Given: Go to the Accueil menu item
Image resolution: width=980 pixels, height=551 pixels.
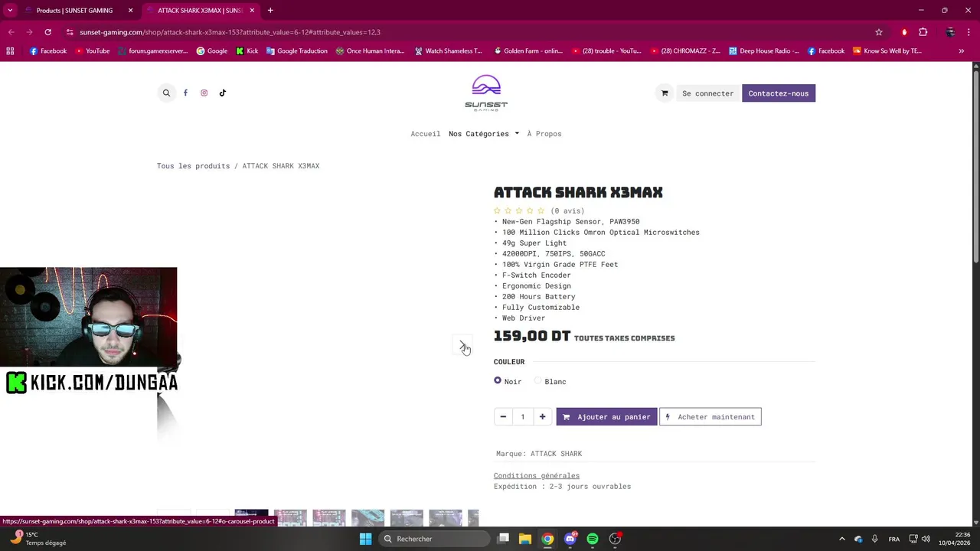Looking at the screenshot, I should pos(426,134).
